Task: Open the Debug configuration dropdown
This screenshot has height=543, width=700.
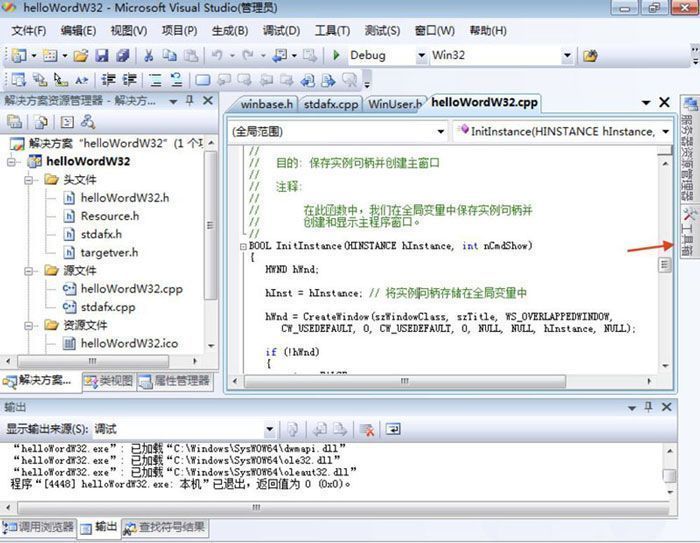Action: 421,55
